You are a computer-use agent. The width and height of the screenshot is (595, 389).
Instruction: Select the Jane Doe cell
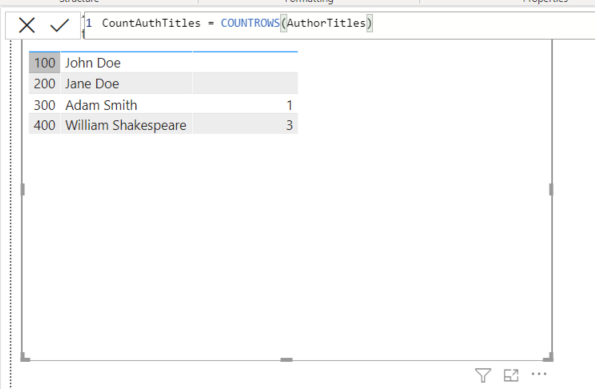[126, 83]
